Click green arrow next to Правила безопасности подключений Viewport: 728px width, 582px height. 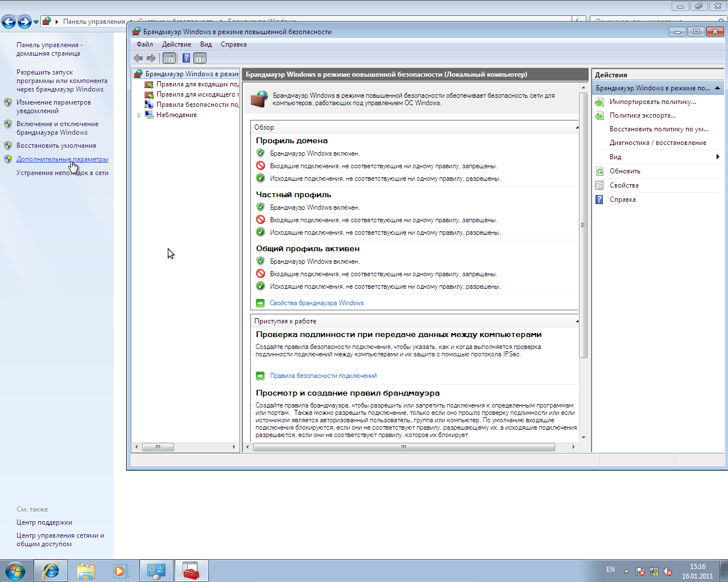(260, 376)
